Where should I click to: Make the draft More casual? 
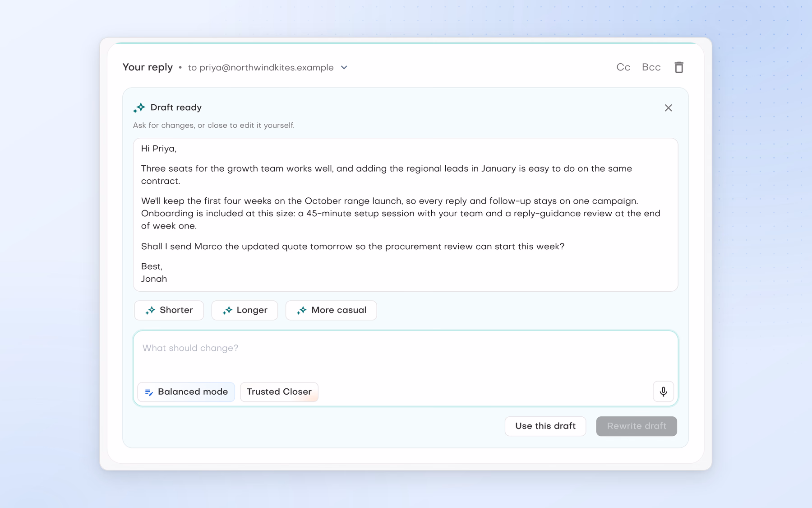click(x=331, y=310)
